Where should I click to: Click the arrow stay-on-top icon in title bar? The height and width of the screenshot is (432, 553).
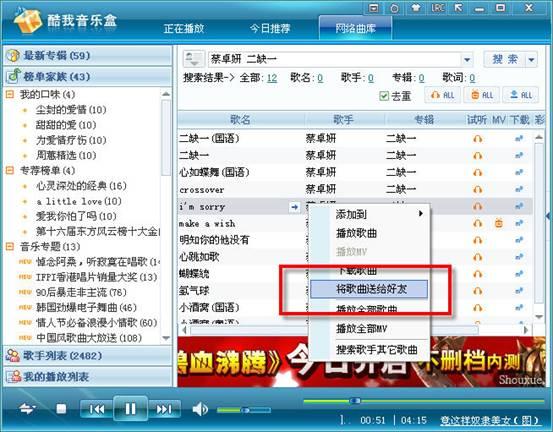458,8
